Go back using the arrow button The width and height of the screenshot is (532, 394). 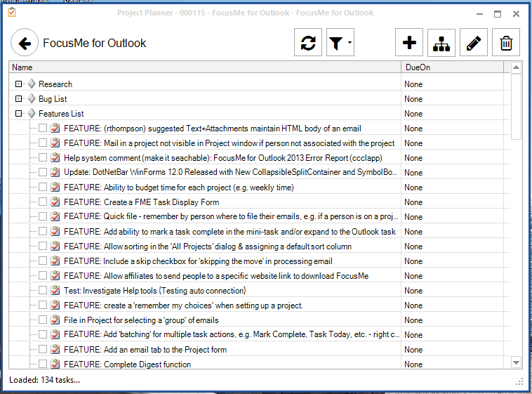click(x=24, y=43)
